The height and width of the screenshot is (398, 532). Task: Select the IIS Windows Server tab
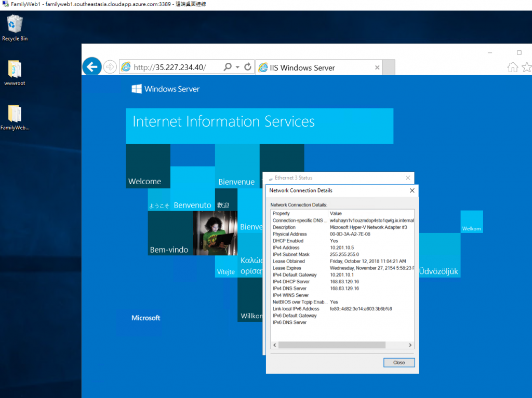tap(319, 67)
